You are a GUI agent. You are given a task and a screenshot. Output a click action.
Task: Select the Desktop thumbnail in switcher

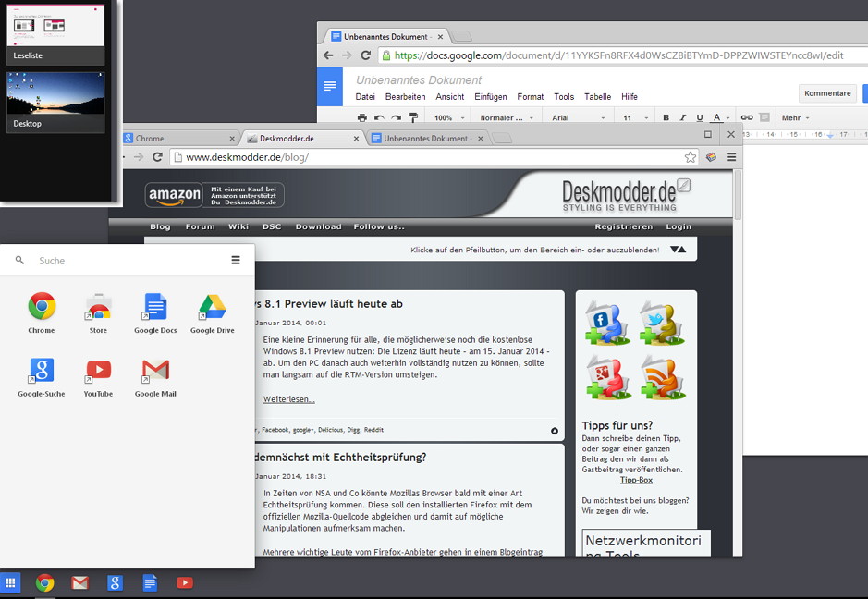[55, 102]
